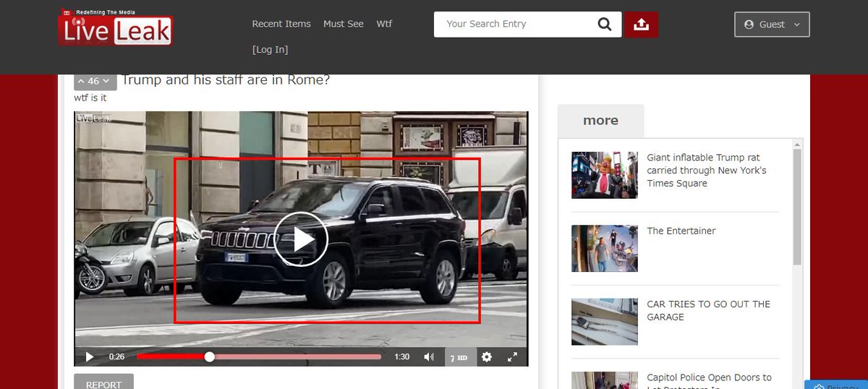
Task: Open the Wtf section
Action: tap(384, 24)
